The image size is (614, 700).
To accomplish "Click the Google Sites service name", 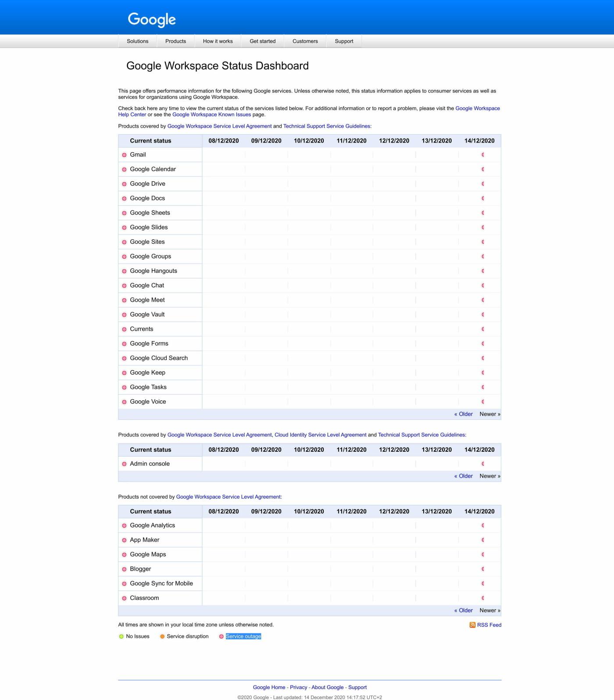I will click(x=147, y=242).
